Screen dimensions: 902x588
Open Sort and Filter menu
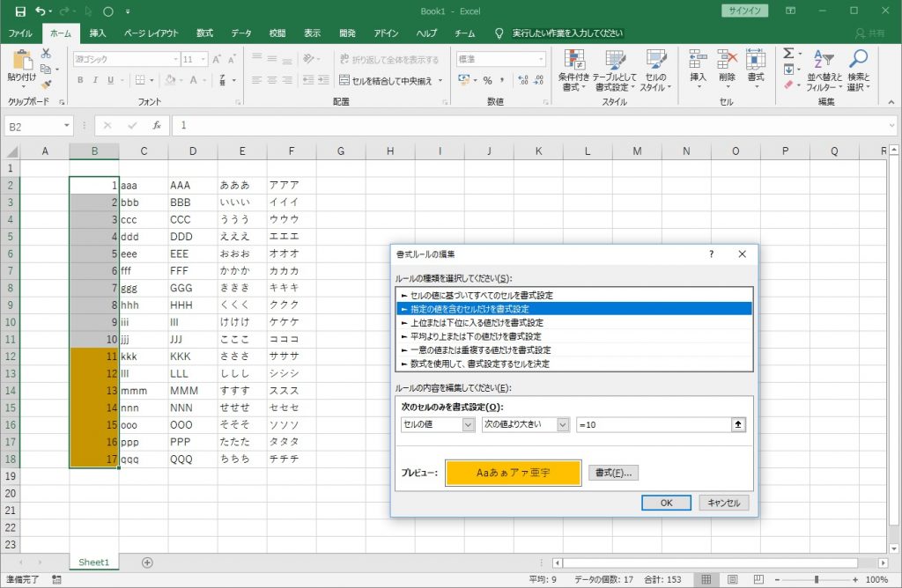pos(824,70)
